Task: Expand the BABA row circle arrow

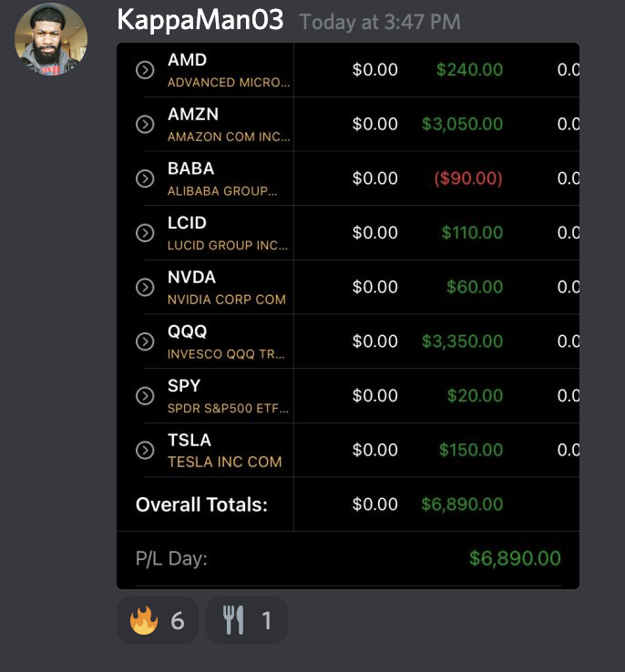Action: tap(145, 178)
